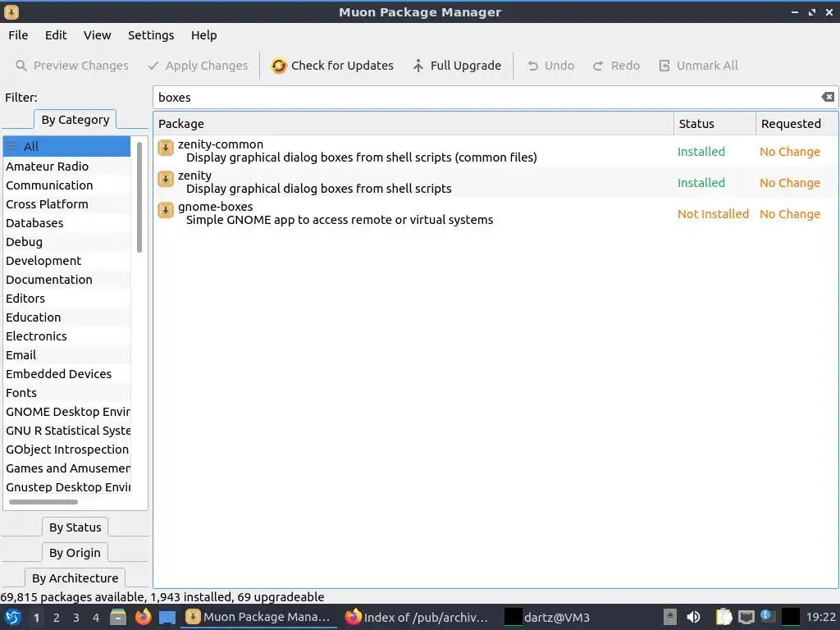Select the Gnustep Desktop Environment category

[66, 487]
